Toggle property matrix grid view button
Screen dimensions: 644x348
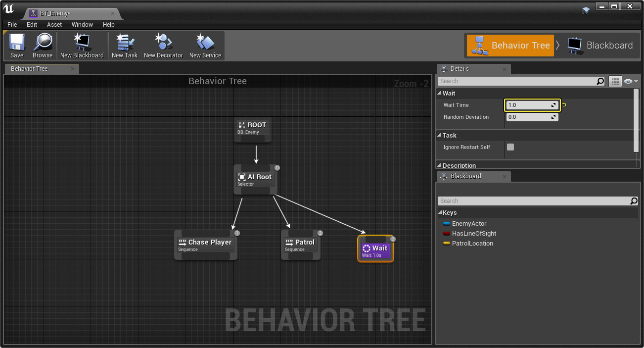(x=615, y=81)
